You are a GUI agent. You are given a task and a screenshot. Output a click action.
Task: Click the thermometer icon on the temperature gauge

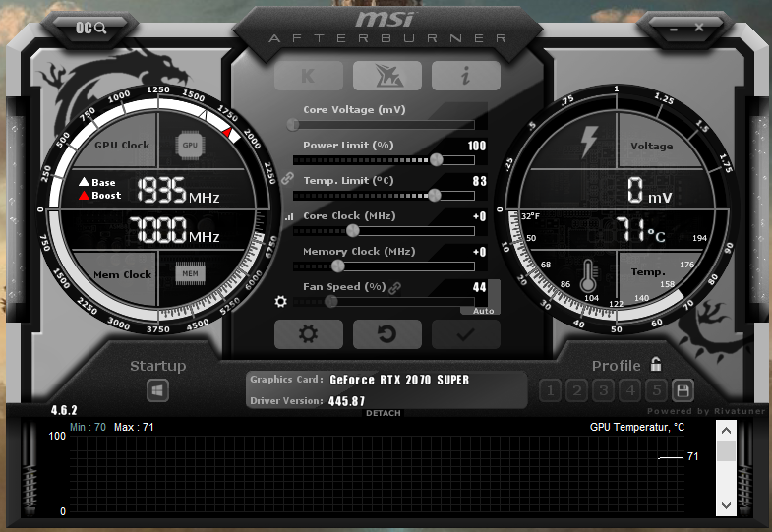coord(588,276)
